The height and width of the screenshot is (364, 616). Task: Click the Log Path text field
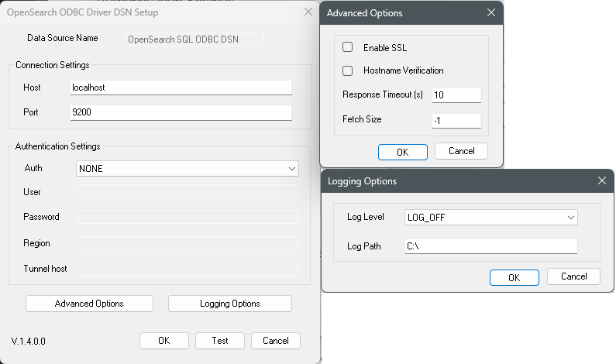(491, 246)
